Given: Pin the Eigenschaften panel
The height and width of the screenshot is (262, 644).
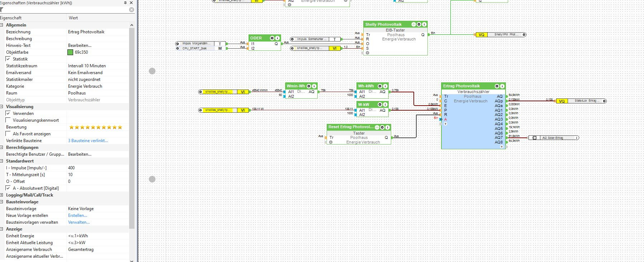Looking at the screenshot, I should pos(125,3).
